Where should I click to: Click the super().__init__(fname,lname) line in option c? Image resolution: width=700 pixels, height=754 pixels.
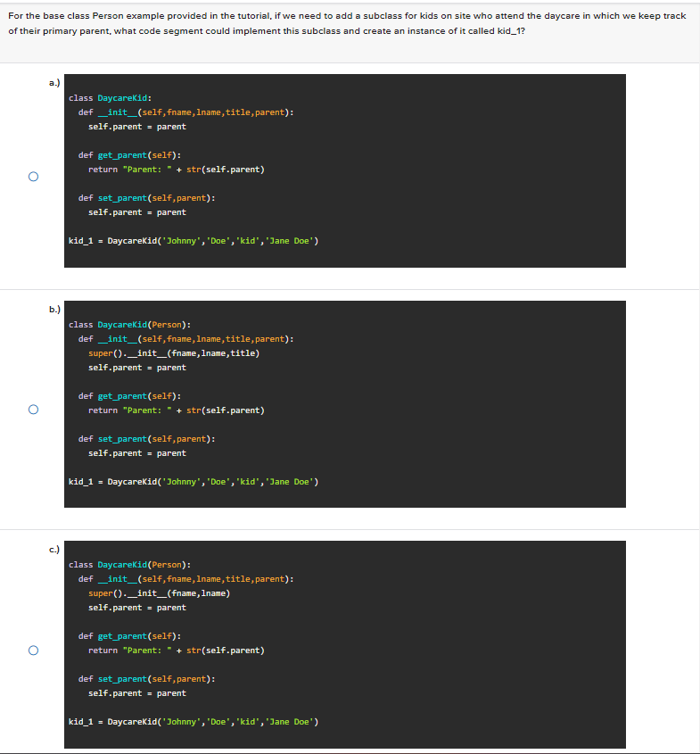tap(161, 592)
